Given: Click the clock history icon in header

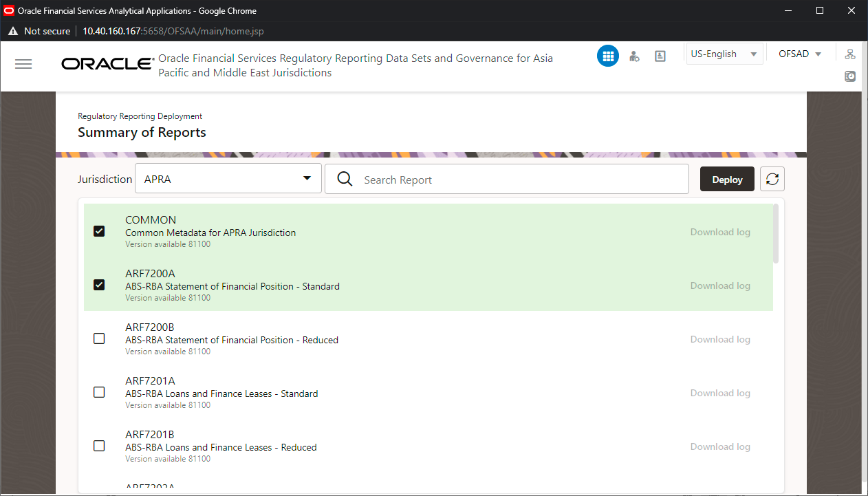Looking at the screenshot, I should point(850,76).
